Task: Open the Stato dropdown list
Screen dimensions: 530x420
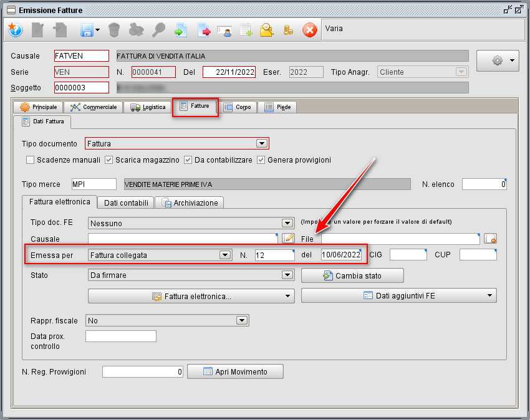Action: (x=287, y=275)
